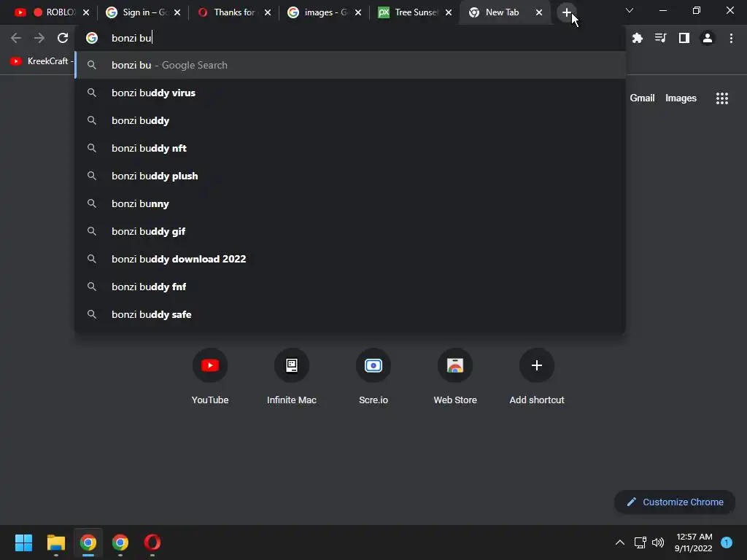Expand the tab search chevron
Screen dimensions: 747x560
click(x=630, y=10)
